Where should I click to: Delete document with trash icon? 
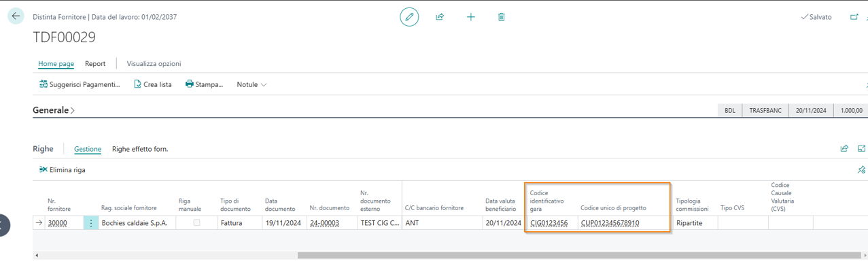point(501,17)
